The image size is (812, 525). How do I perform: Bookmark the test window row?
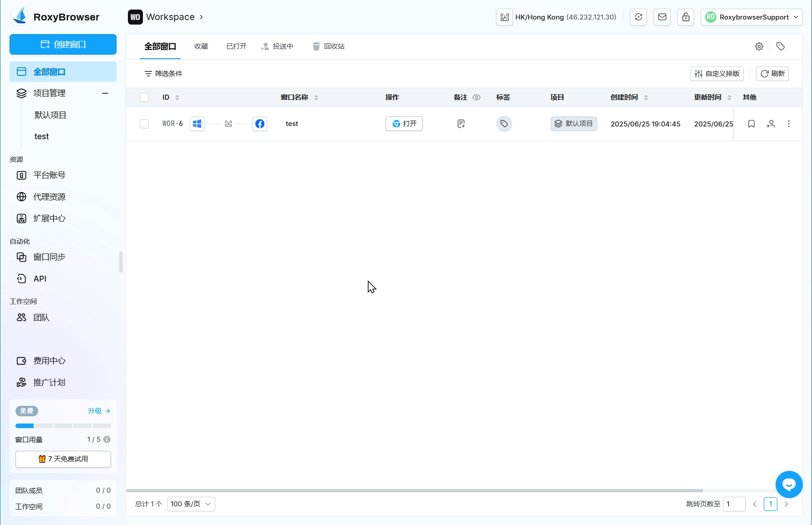[751, 124]
